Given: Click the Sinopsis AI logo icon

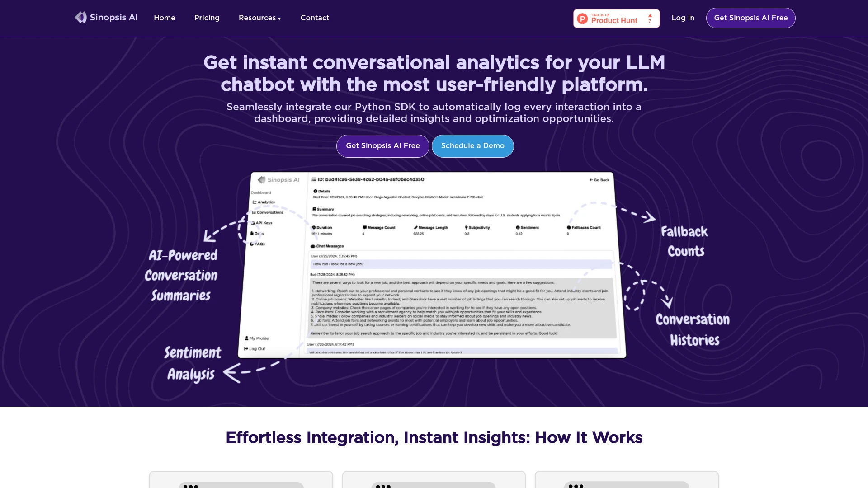Looking at the screenshot, I should [x=80, y=18].
